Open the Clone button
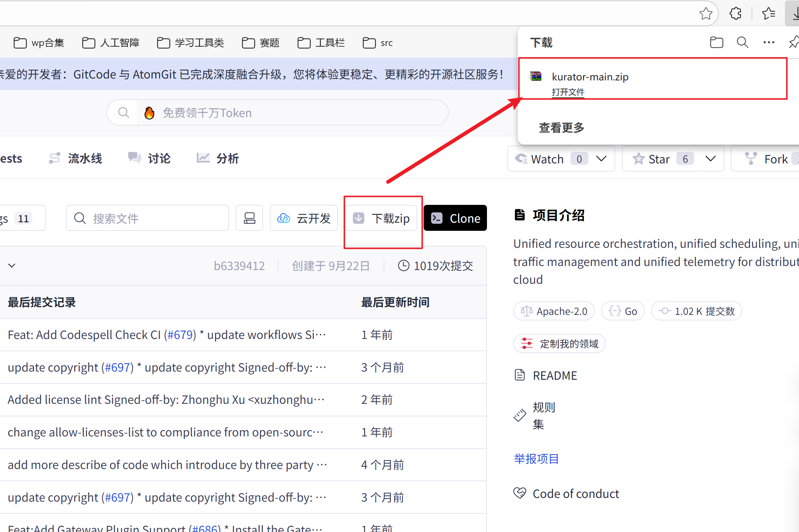 click(x=455, y=218)
